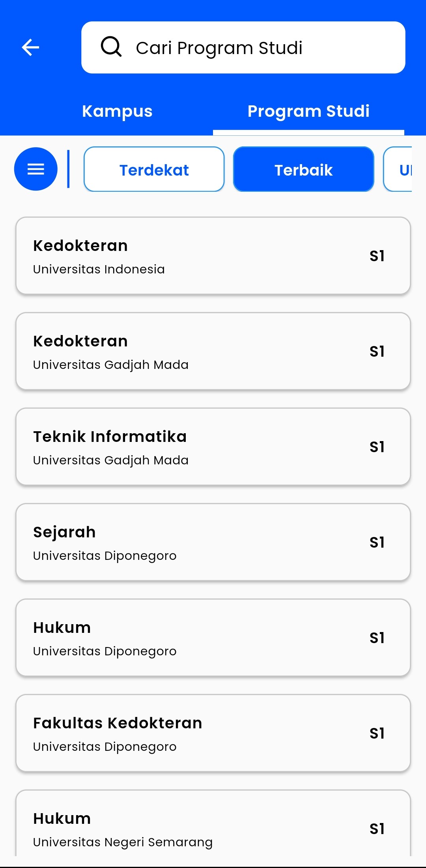
Task: Switch to the Kampus tab
Action: [x=117, y=111]
